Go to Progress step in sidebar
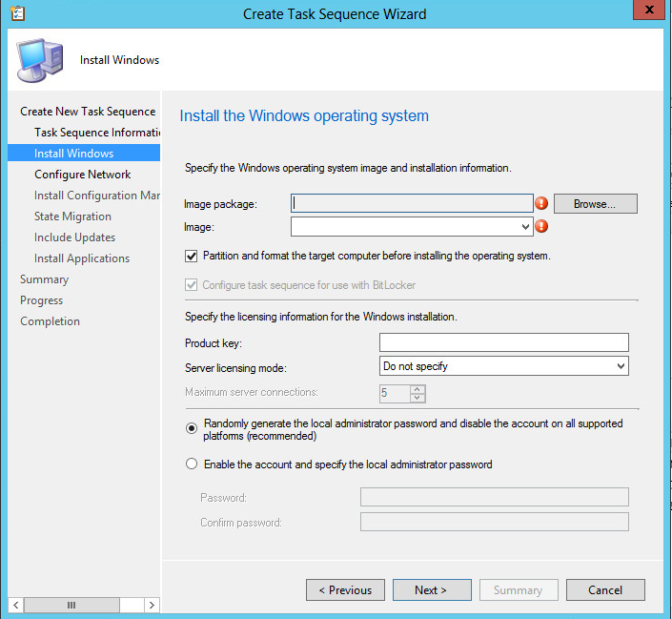This screenshot has height=619, width=672. click(42, 300)
